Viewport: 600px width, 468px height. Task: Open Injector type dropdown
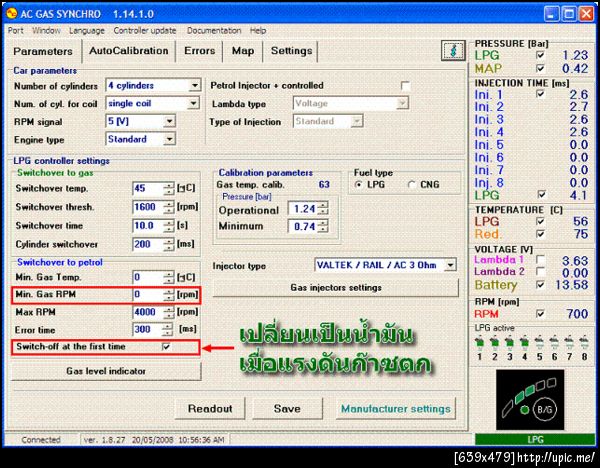[x=450, y=265]
